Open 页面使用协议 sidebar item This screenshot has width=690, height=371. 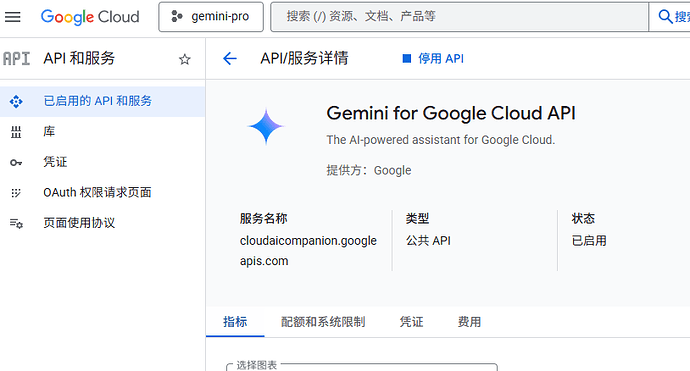click(103, 223)
